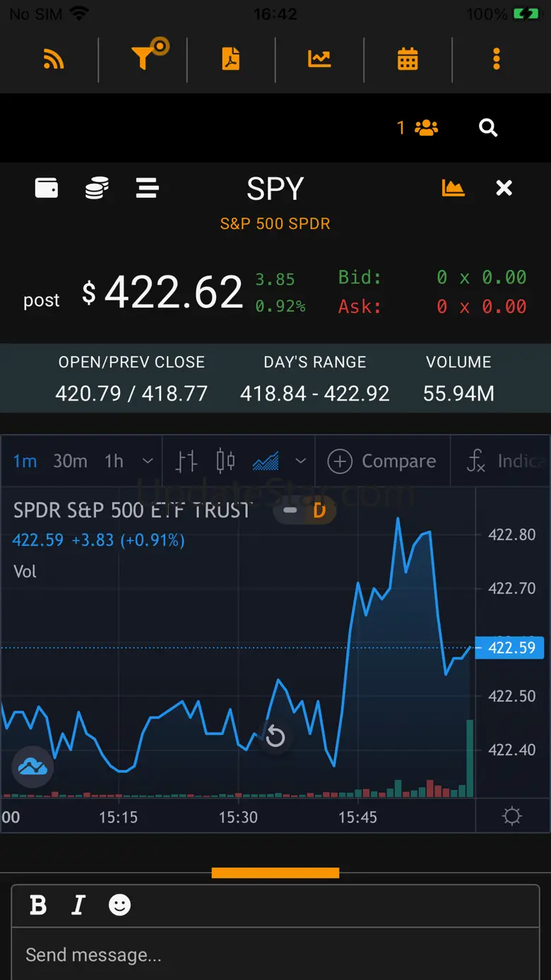This screenshot has width=551, height=980.
Task: Expand the time interval dropdown arrow
Action: [x=148, y=461]
